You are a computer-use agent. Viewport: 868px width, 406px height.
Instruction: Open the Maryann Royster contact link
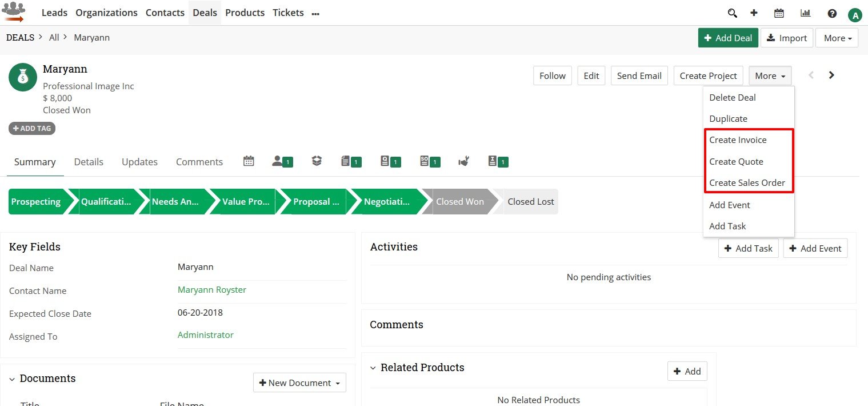[x=212, y=290]
